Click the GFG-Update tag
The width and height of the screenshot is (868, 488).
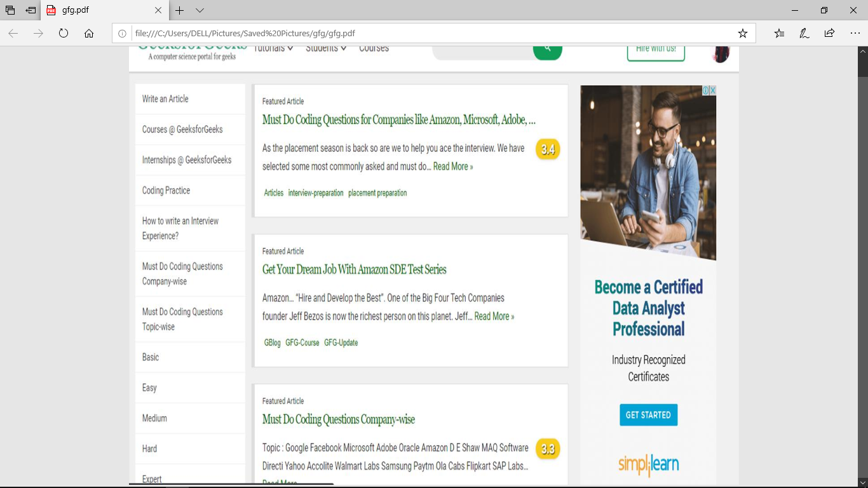(x=341, y=343)
